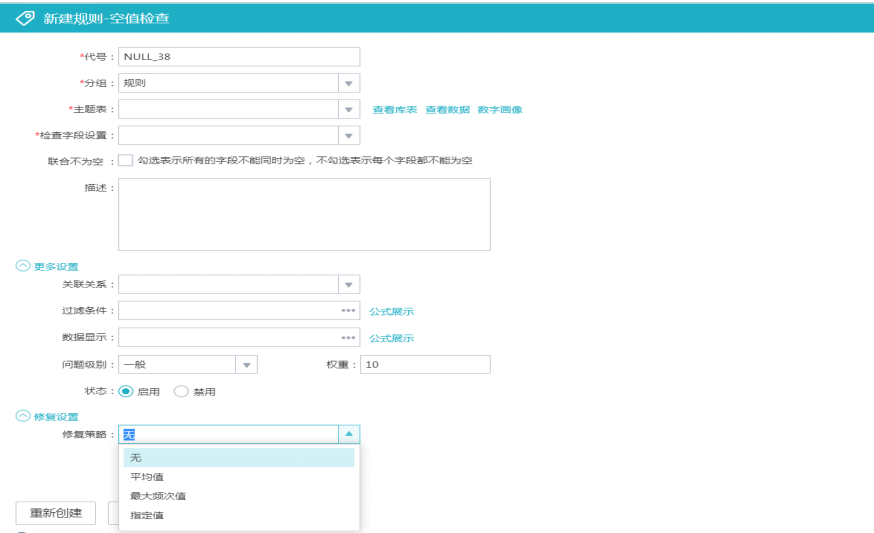The height and width of the screenshot is (533, 874).
Task: Click the tag icon in the title bar
Action: 25,18
